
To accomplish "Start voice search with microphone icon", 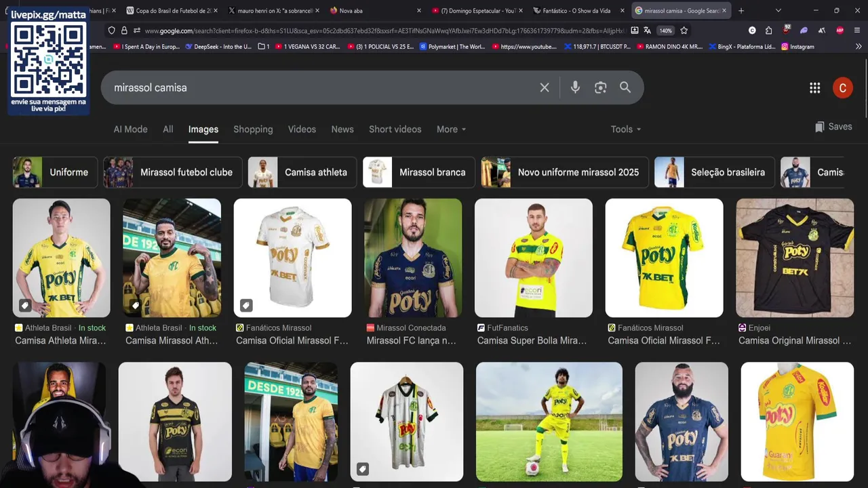I will (575, 87).
